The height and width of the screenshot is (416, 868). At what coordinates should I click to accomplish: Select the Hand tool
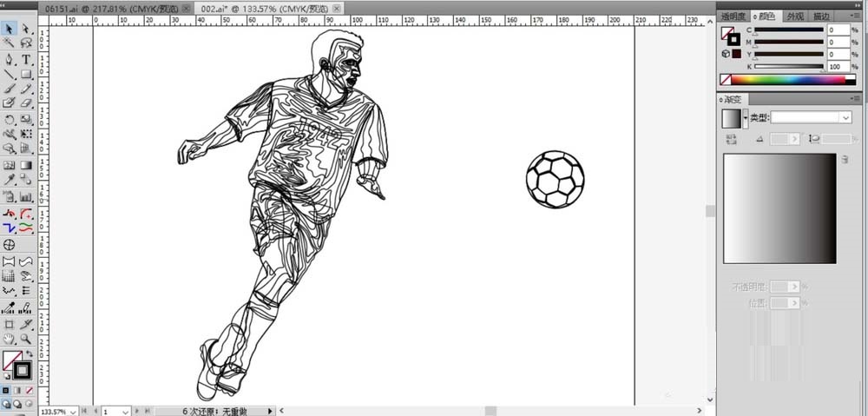click(9, 339)
